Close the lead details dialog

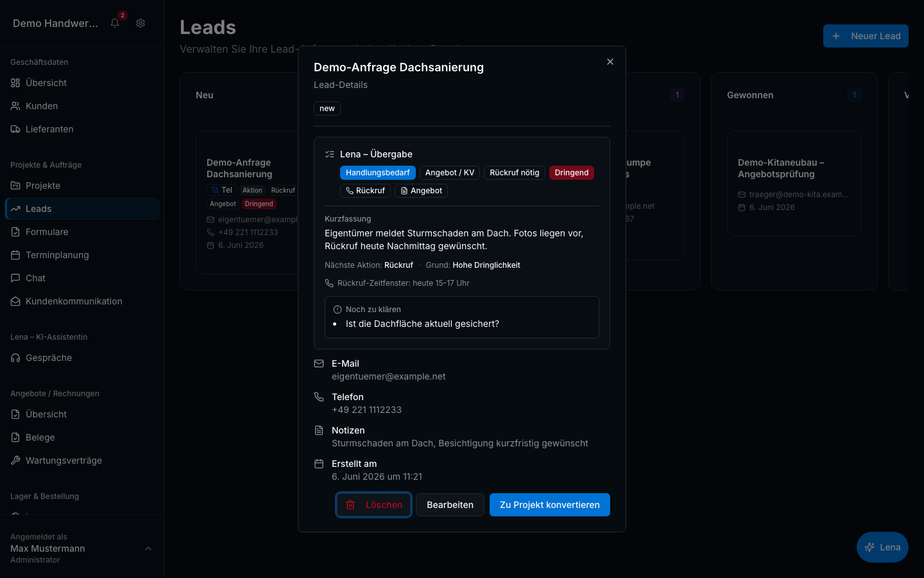pos(610,62)
